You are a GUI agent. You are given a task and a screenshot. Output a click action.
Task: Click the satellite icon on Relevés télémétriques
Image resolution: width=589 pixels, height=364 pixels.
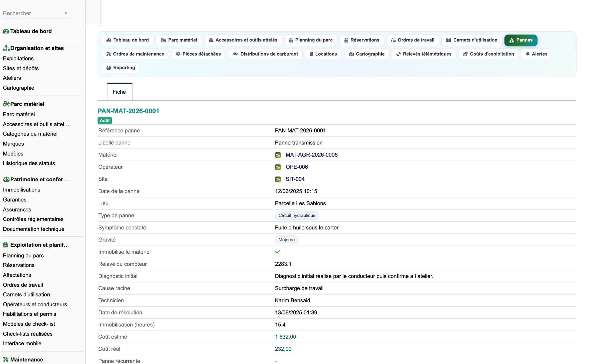(399, 54)
